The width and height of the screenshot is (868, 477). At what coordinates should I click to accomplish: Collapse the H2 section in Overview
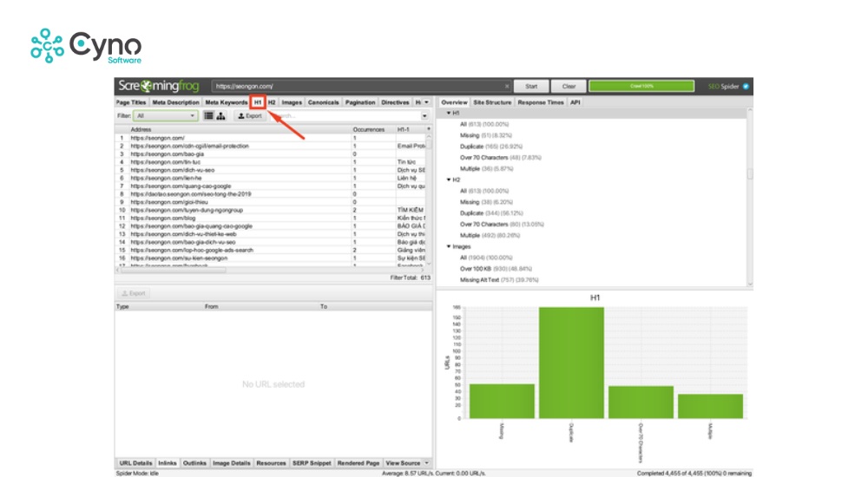pyautogui.click(x=450, y=180)
